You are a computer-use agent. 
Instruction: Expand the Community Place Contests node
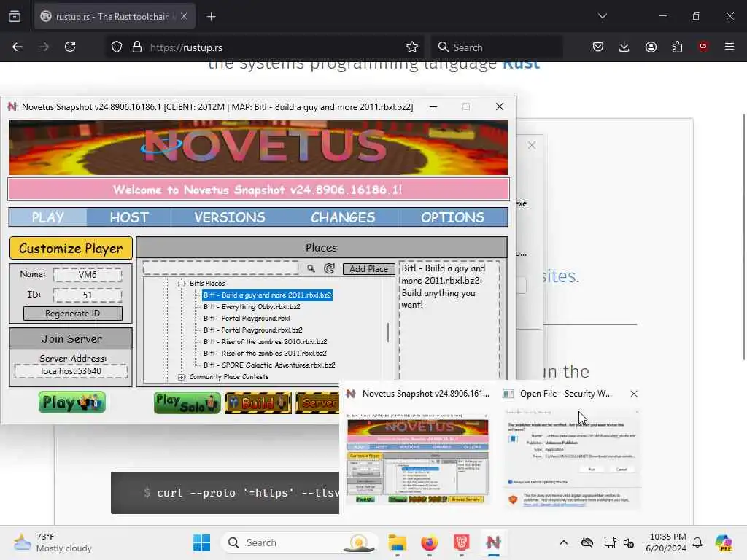(181, 377)
